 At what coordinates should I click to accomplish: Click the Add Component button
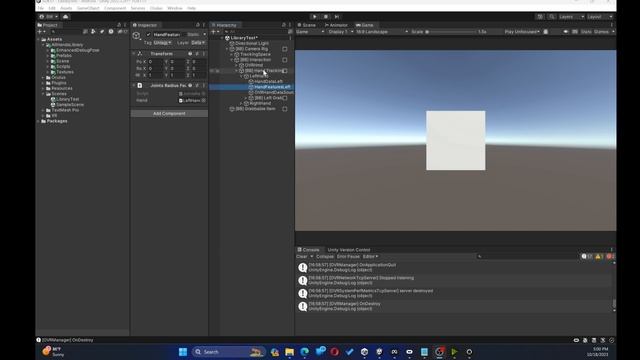[x=169, y=113]
